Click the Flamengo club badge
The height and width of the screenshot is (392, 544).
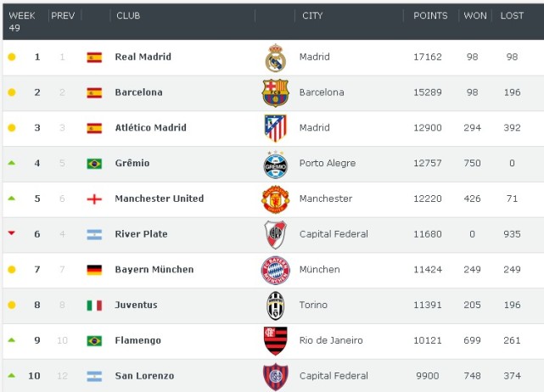(x=275, y=340)
